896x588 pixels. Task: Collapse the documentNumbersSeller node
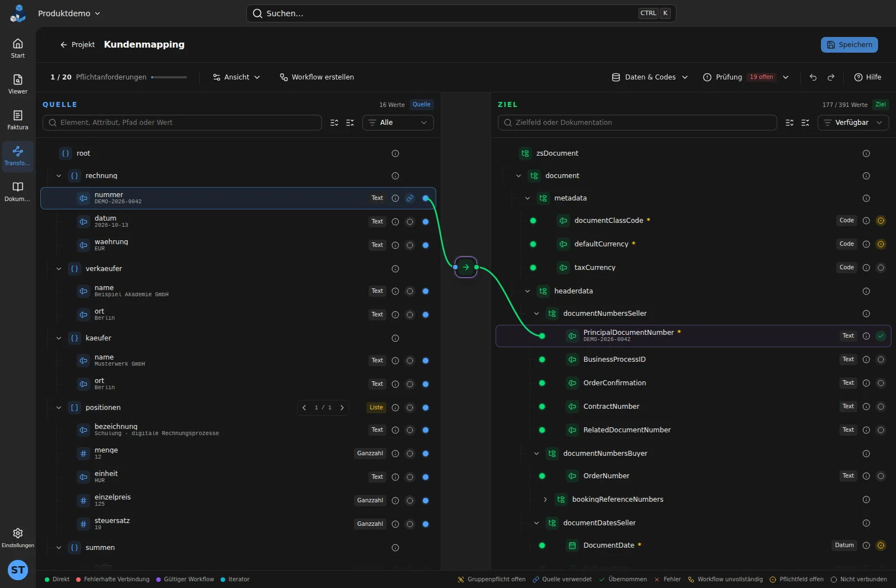(536, 314)
